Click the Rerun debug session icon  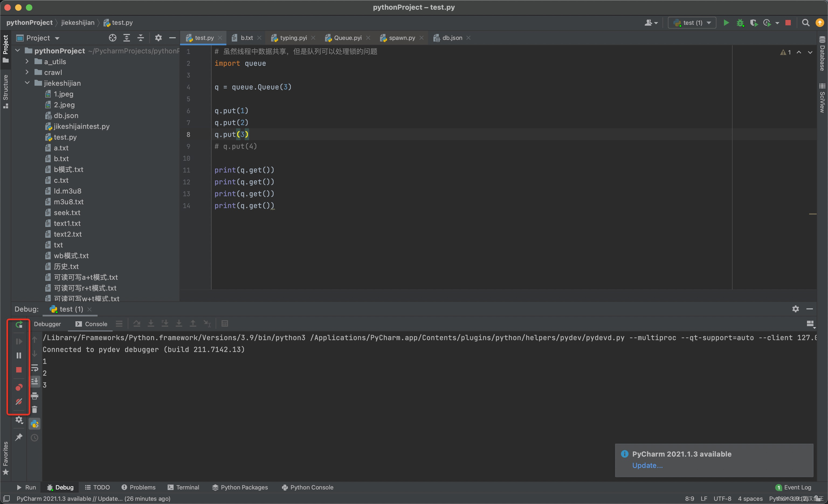(x=19, y=325)
